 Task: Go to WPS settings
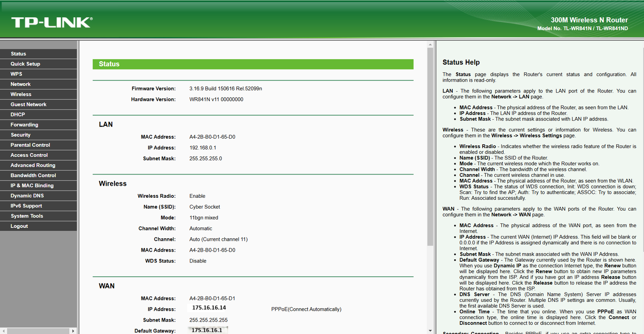pos(38,74)
